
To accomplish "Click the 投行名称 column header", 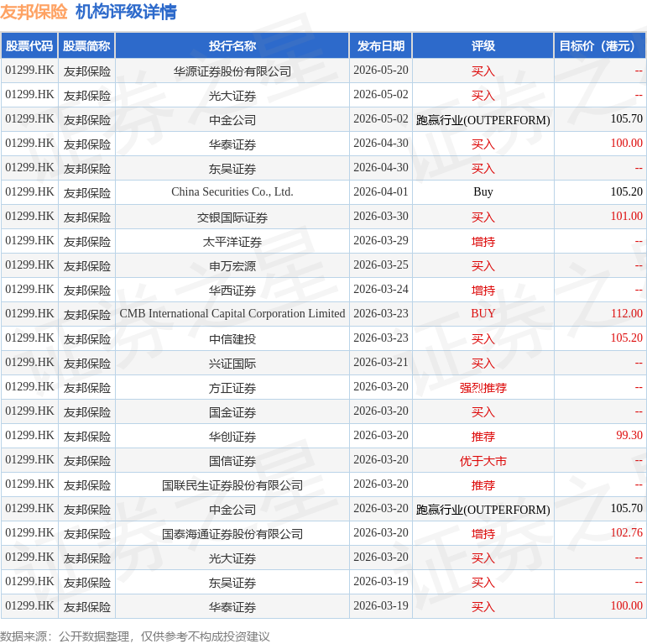I will [232, 46].
